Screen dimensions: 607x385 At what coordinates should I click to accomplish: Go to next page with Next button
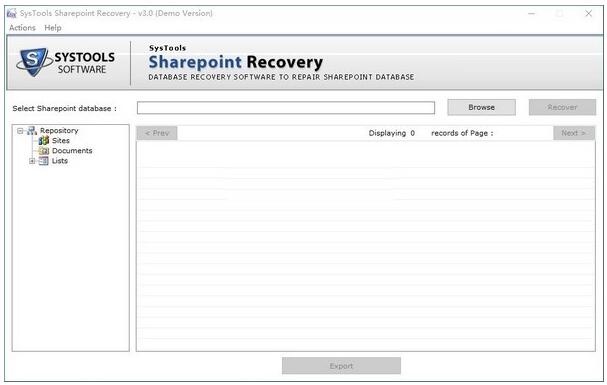pyautogui.click(x=574, y=133)
